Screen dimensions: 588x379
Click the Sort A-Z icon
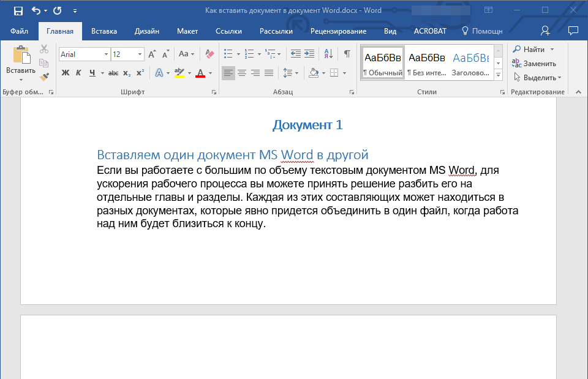point(328,54)
